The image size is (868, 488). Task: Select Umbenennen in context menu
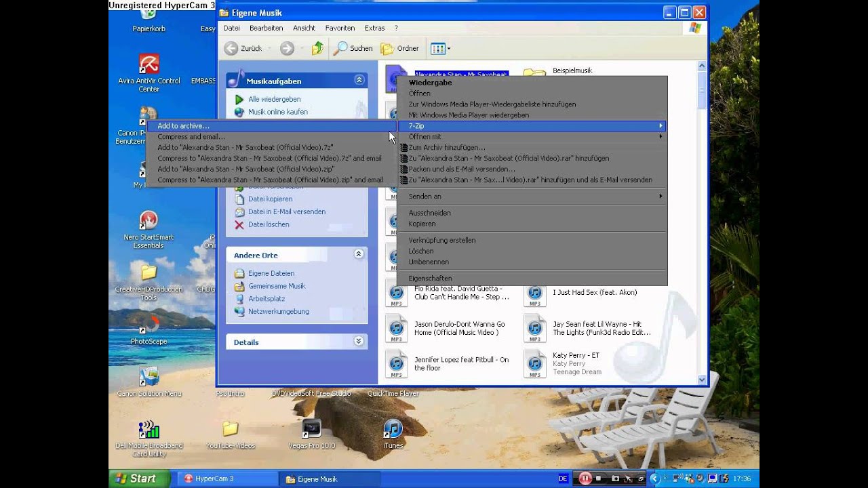point(532,262)
